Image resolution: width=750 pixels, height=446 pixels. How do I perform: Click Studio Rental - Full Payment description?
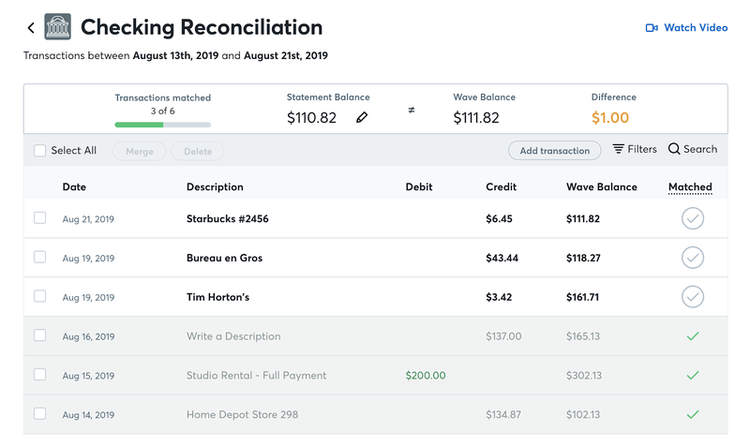pyautogui.click(x=256, y=376)
